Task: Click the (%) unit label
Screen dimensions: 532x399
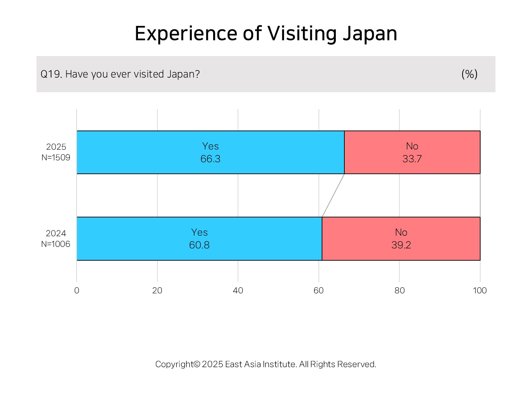Action: pos(469,74)
